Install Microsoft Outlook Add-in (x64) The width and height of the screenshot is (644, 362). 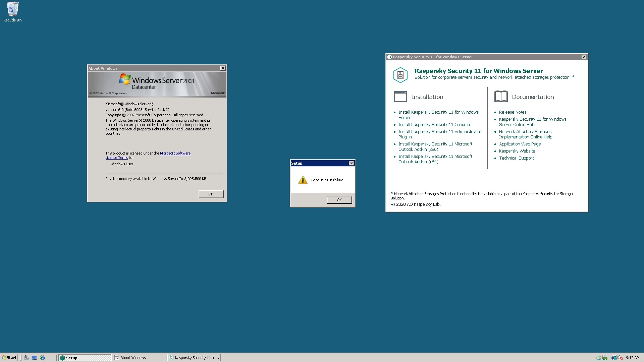(x=435, y=159)
